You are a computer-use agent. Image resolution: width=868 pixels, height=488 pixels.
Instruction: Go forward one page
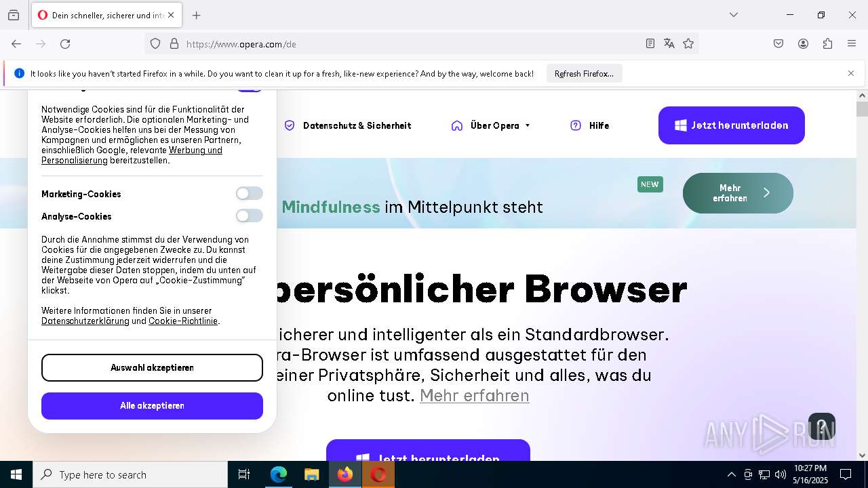41,43
